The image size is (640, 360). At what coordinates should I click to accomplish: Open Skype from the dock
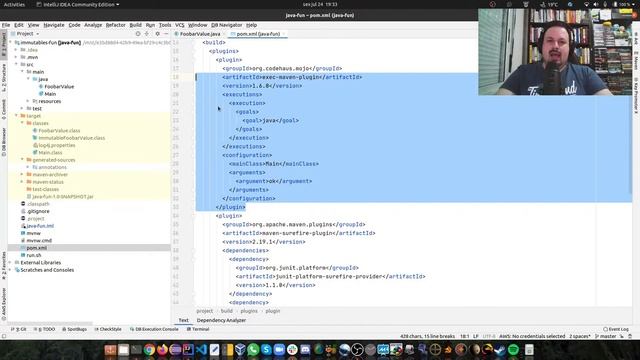(x=266, y=350)
